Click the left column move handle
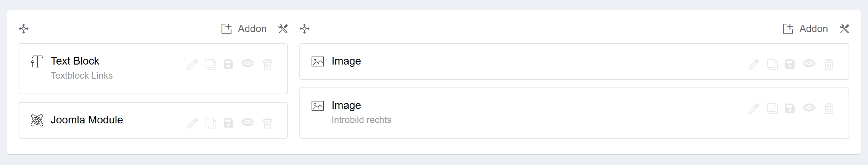868x165 pixels. (x=24, y=29)
